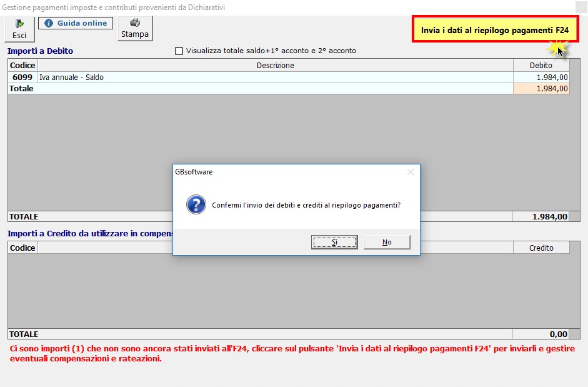Click the blue question mark dialog icon
588x387 pixels.
point(196,204)
